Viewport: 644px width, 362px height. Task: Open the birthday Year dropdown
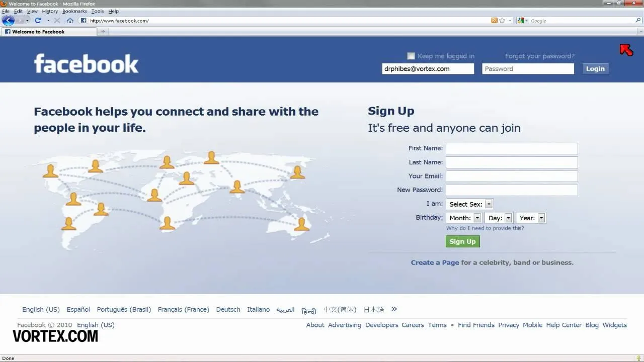[530, 218]
